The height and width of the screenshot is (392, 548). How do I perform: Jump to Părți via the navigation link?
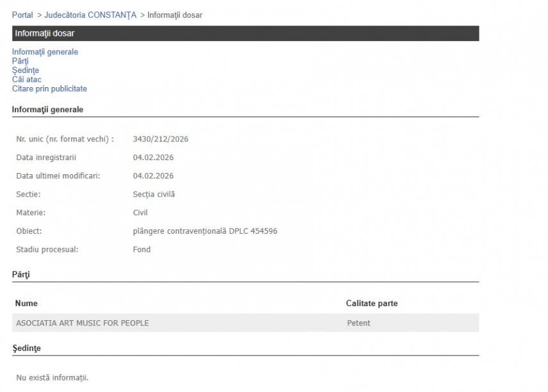click(21, 61)
